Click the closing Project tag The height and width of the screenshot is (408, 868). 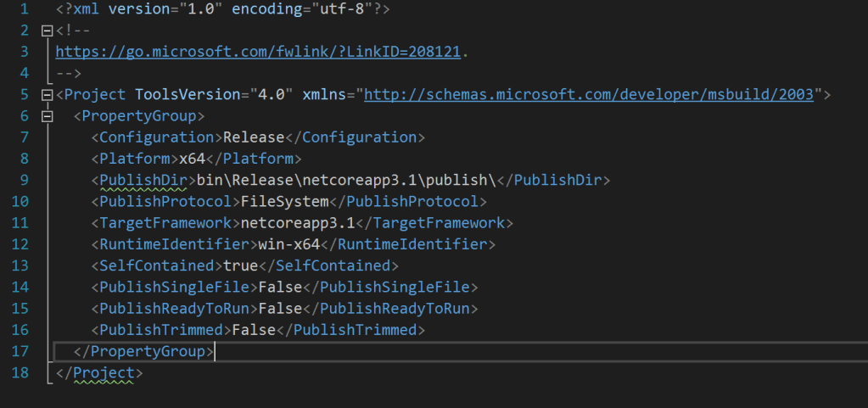pyautogui.click(x=98, y=372)
